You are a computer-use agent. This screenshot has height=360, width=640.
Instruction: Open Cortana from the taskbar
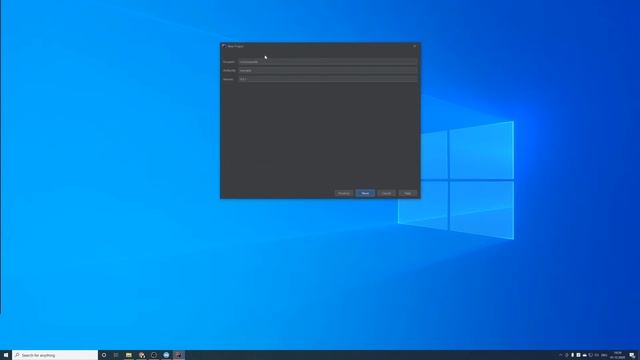(x=104, y=355)
